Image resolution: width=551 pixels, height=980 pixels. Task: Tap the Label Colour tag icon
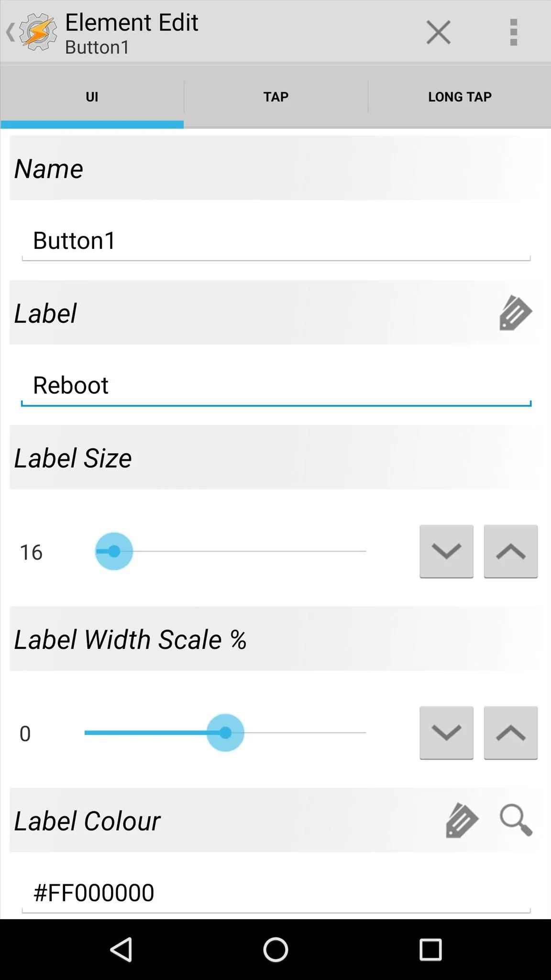[462, 821]
